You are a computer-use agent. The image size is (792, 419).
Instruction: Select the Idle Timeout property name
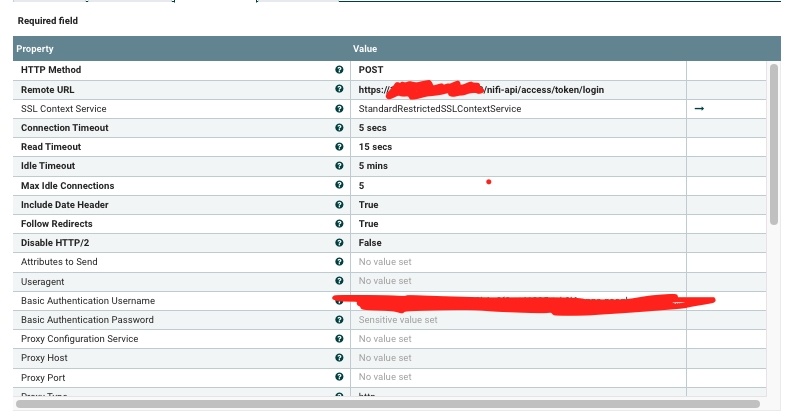pyautogui.click(x=48, y=166)
